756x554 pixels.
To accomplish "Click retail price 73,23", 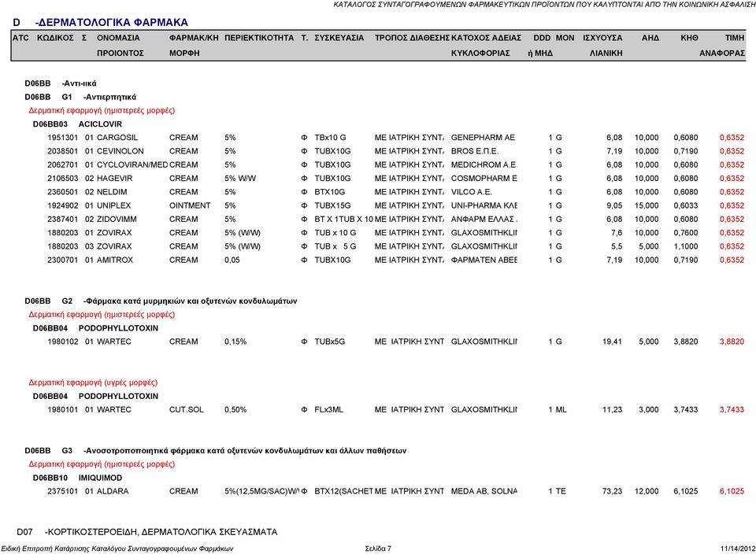I will 613,491.
